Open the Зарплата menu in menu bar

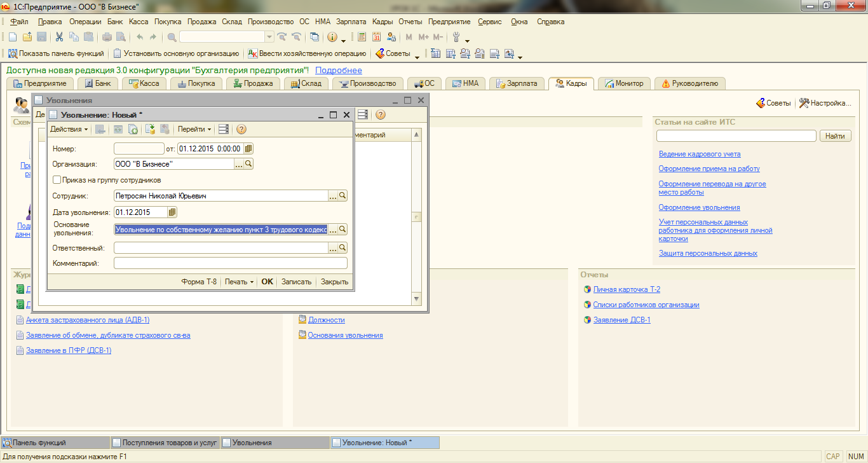click(351, 22)
